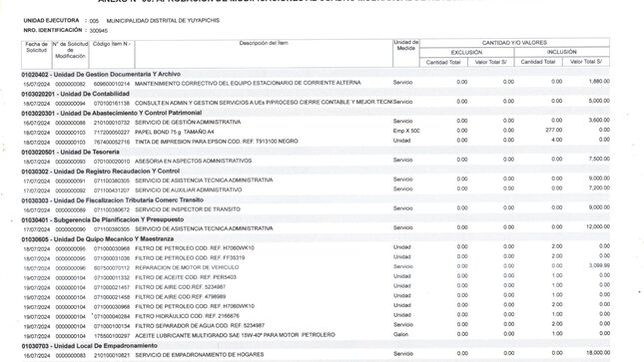Click item code 767400052716
The height and width of the screenshot is (362, 644).
(x=111, y=142)
